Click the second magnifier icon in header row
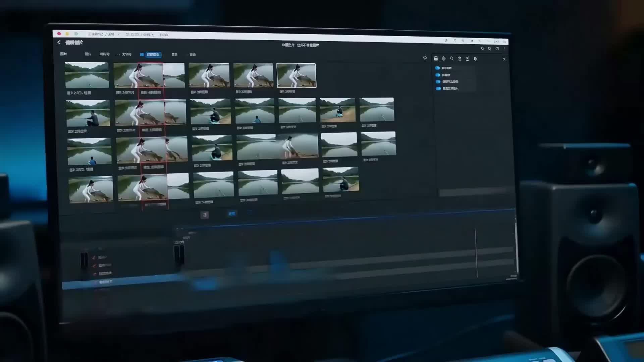The image size is (644, 362). pos(490,49)
